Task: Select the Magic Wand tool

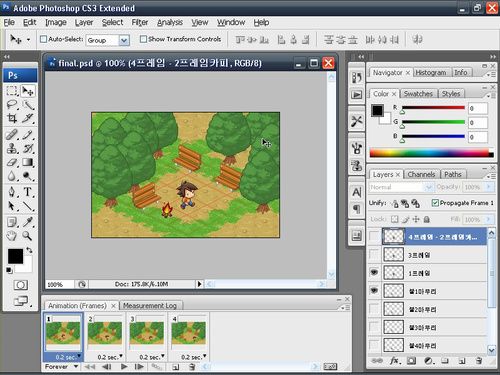Action: coord(28,105)
